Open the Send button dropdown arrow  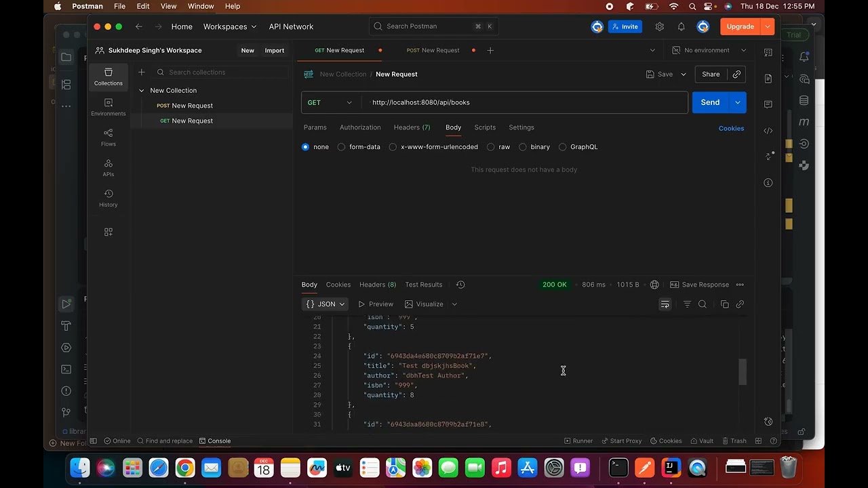pyautogui.click(x=737, y=102)
